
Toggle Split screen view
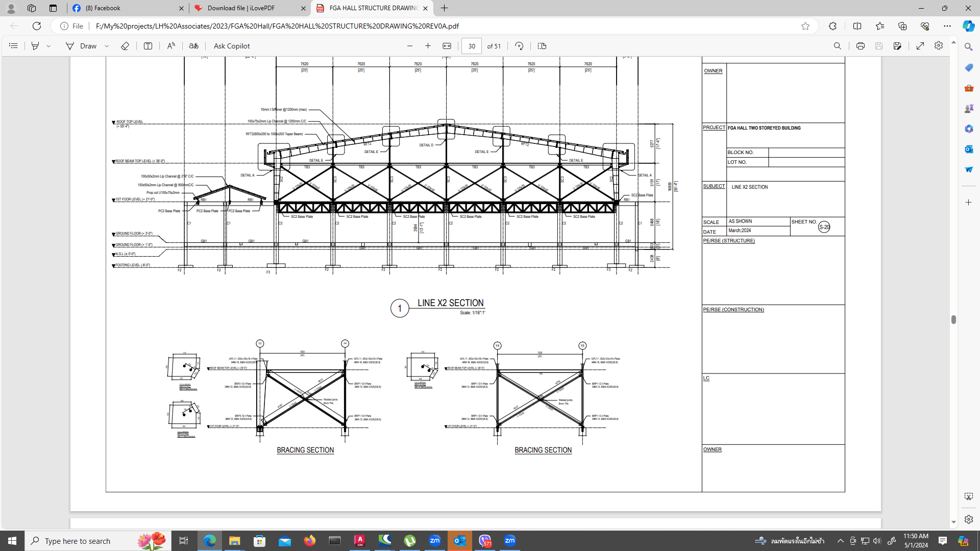click(857, 26)
